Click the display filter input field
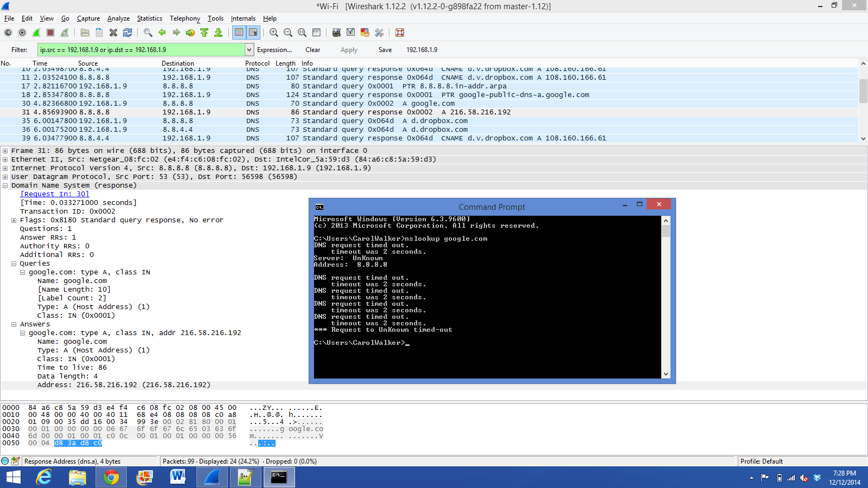The image size is (868, 488). (x=141, y=50)
